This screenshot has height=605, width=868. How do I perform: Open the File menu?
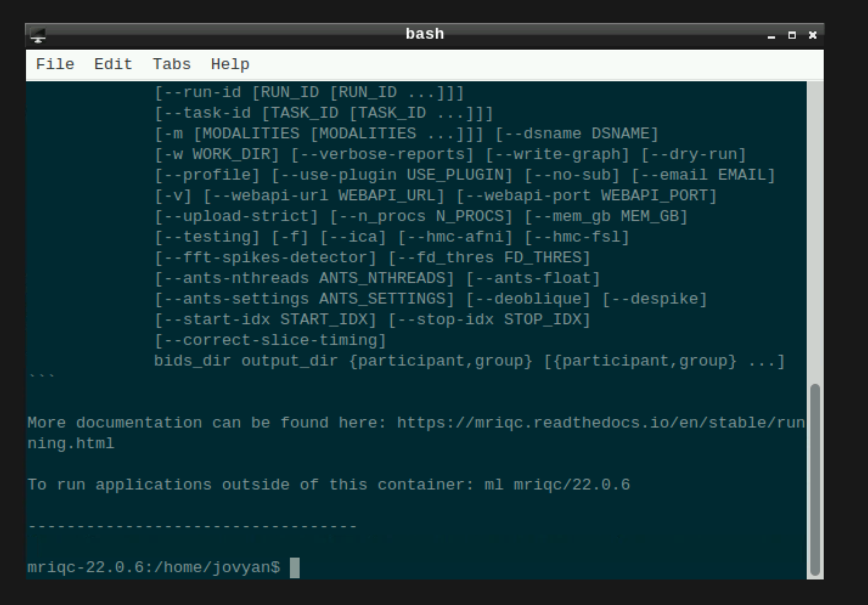pos(55,64)
